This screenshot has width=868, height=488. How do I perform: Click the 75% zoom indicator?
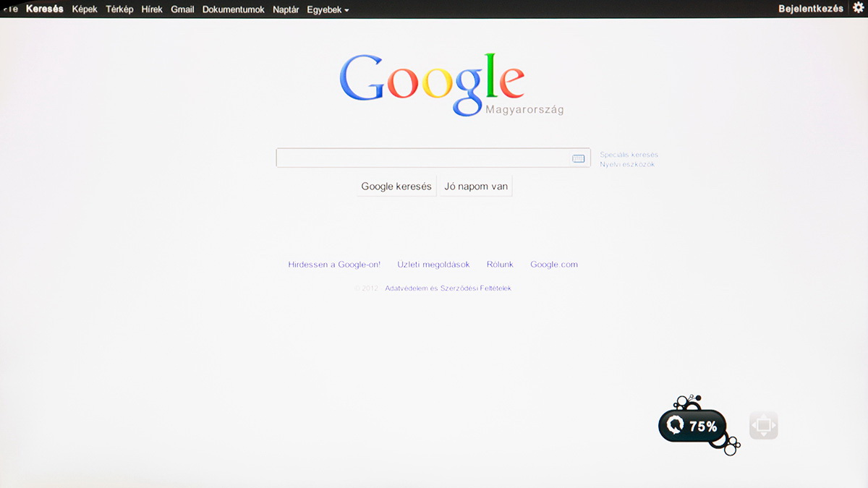(x=694, y=426)
